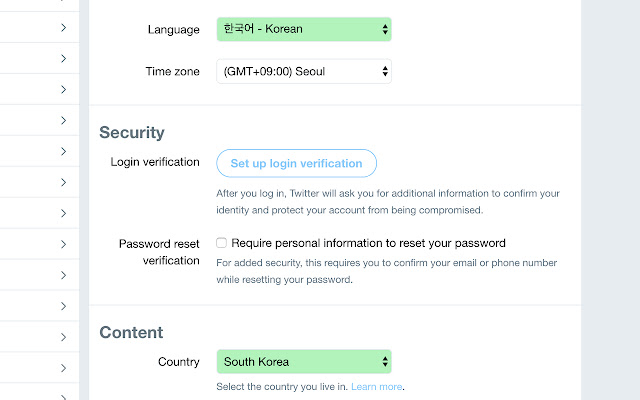Enable the password reset personal information checkbox
The height and width of the screenshot is (400, 640).
[222, 243]
